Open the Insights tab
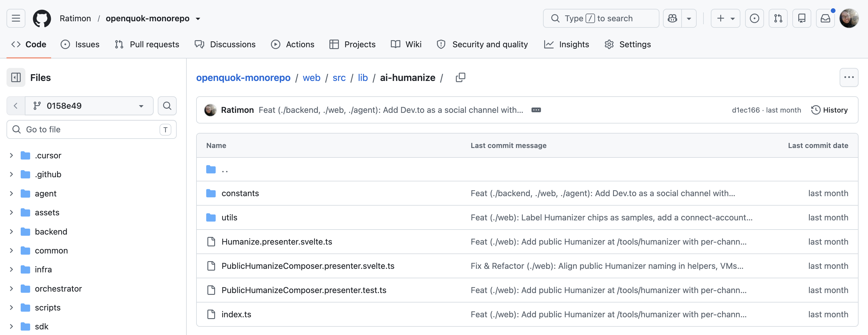 coord(566,45)
